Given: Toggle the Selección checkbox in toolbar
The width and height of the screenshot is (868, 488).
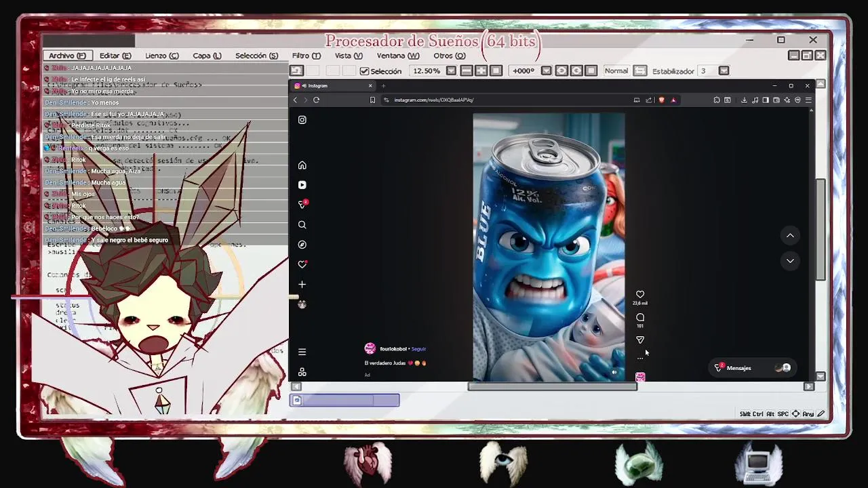Looking at the screenshot, I should 364,71.
